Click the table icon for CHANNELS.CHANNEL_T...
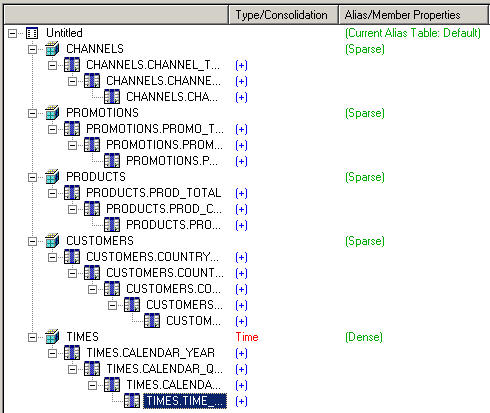 (72, 65)
